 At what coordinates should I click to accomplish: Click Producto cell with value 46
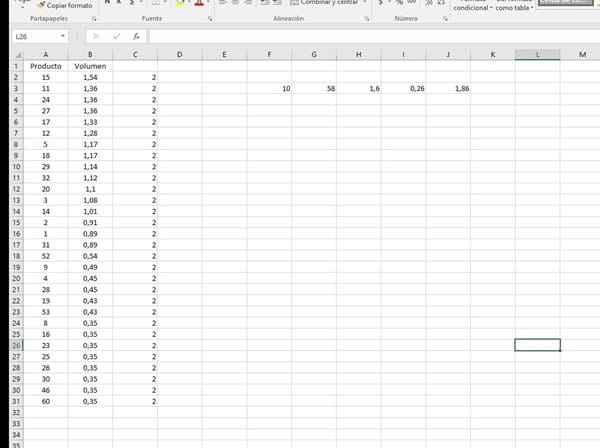pos(46,390)
